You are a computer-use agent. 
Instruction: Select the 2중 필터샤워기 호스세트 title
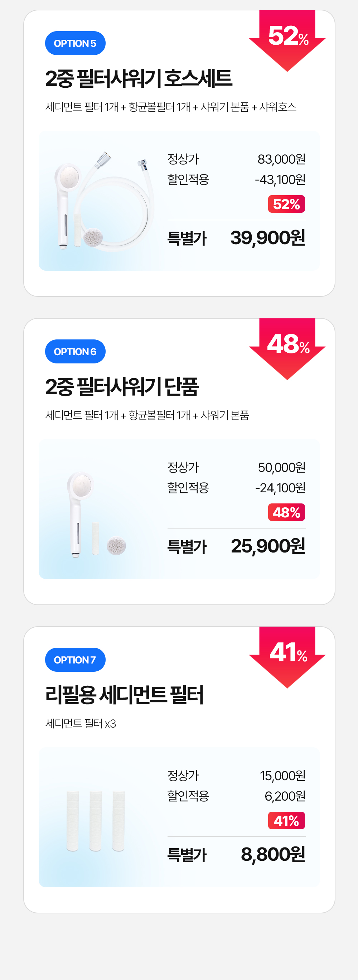point(139,78)
